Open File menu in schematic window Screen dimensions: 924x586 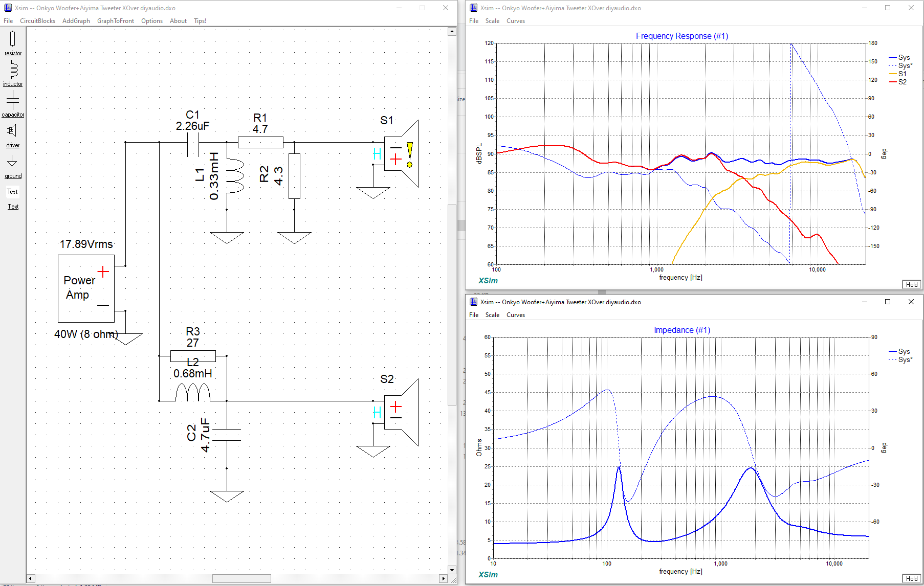8,21
